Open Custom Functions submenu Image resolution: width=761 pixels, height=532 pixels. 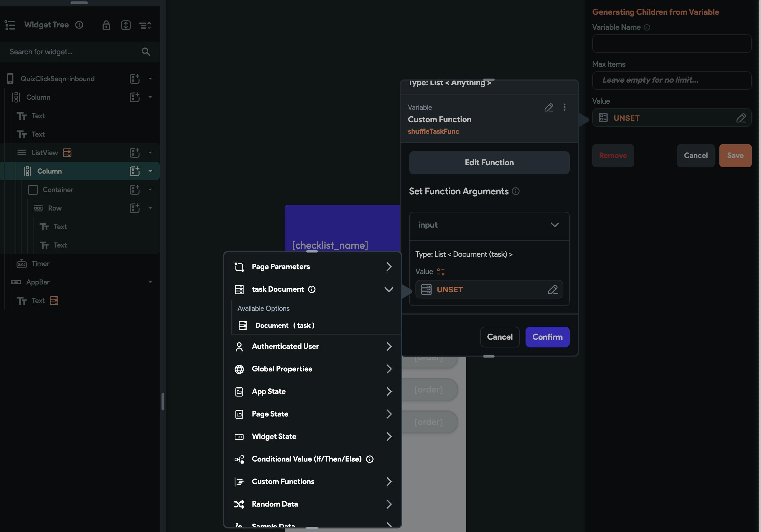(x=313, y=481)
